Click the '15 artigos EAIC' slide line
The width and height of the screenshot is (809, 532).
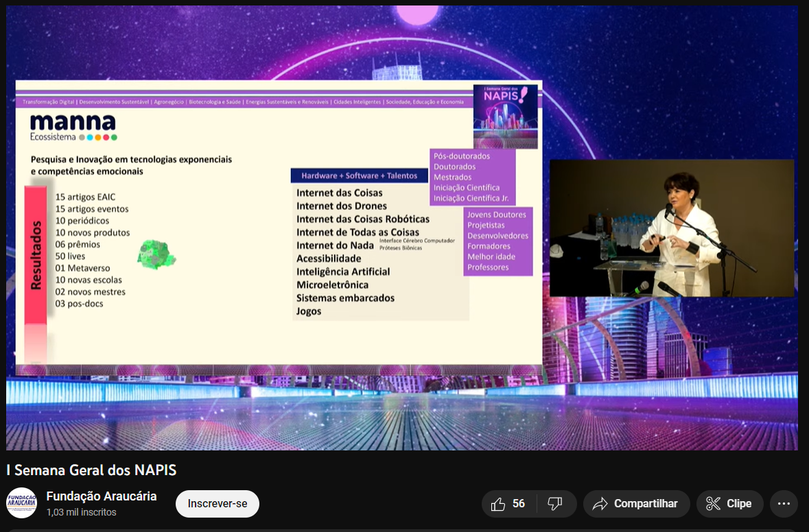tap(85, 197)
